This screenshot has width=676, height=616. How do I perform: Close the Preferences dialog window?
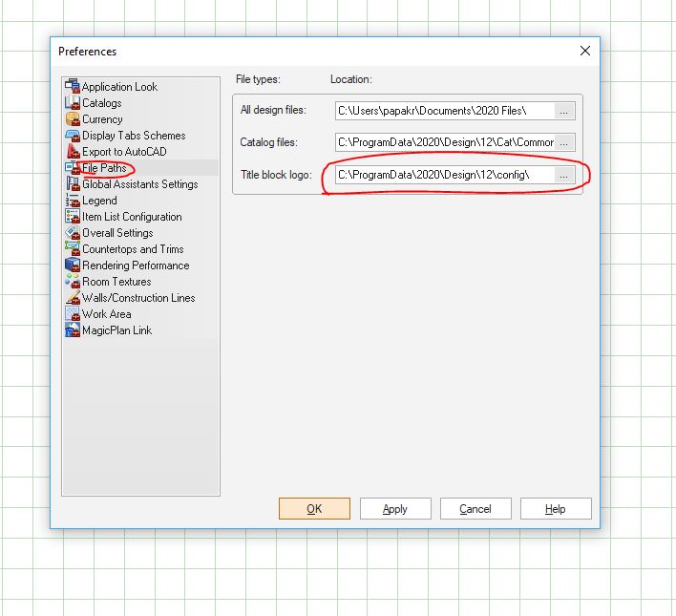pos(584,51)
